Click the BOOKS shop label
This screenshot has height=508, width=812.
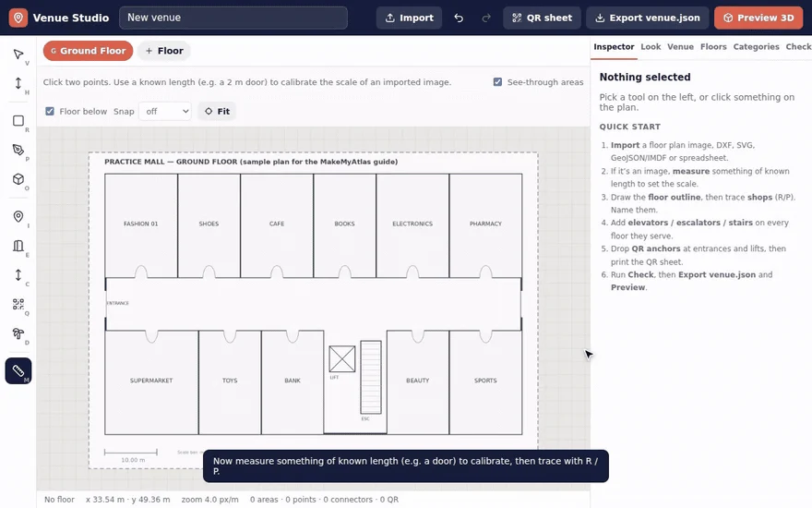click(344, 224)
